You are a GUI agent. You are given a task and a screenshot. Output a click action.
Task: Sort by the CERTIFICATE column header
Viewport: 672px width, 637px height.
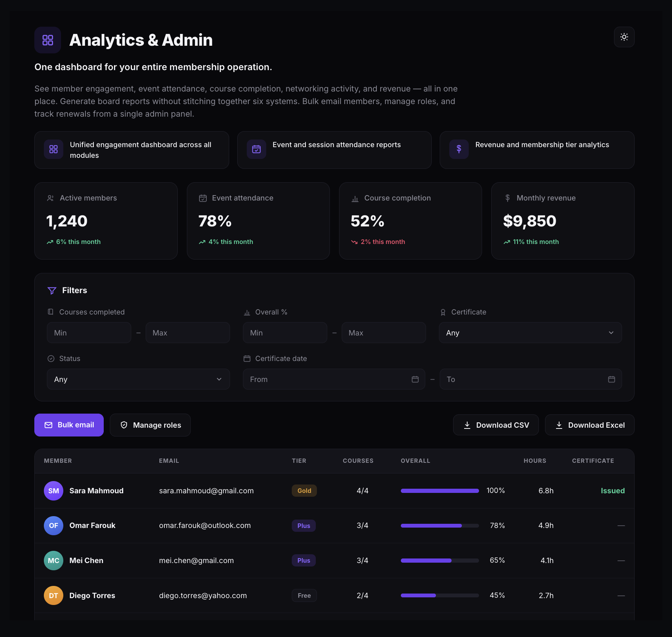point(593,461)
